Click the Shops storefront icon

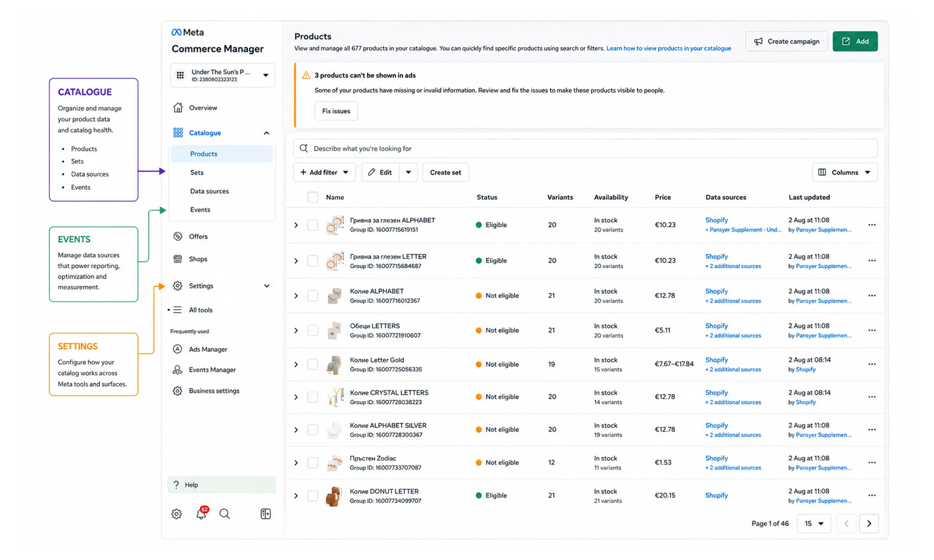[x=178, y=259]
